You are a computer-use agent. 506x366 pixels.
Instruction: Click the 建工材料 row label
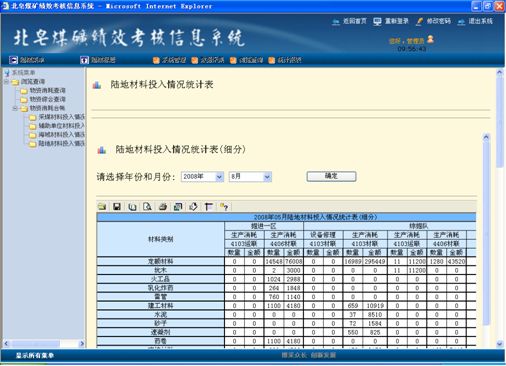click(x=161, y=306)
